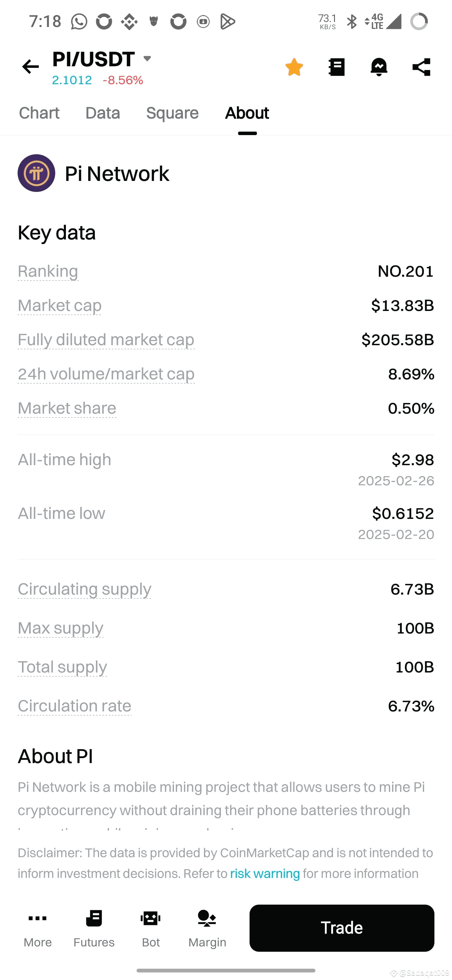
Task: Expand the PI/USDT pair dropdown arrow
Action: click(x=148, y=58)
